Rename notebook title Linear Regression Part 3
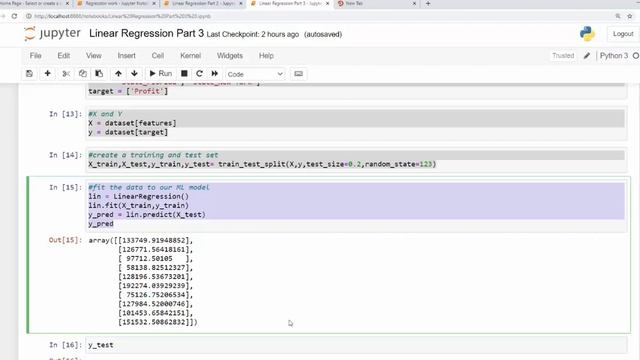The image size is (640, 360). pos(146,33)
